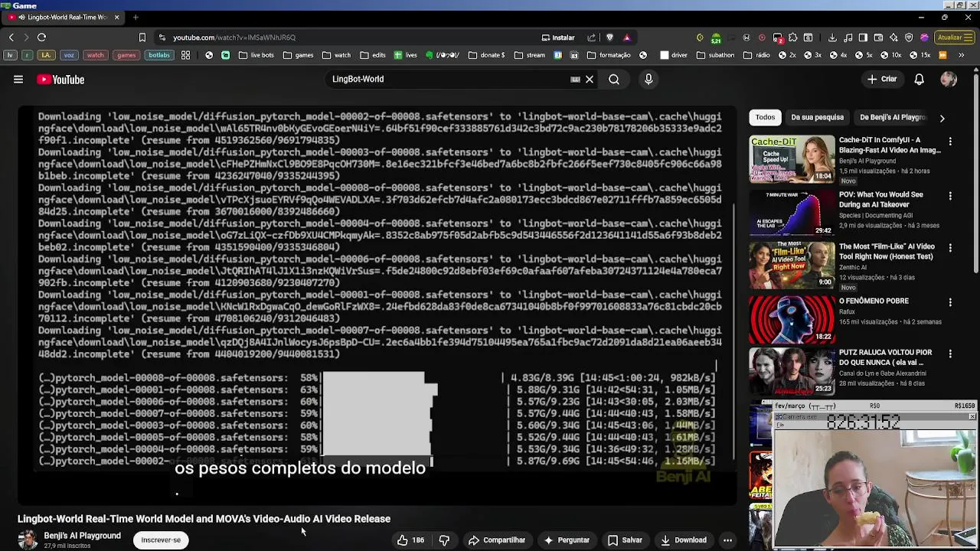
Task: Open options for Cache-DiT video
Action: [950, 142]
